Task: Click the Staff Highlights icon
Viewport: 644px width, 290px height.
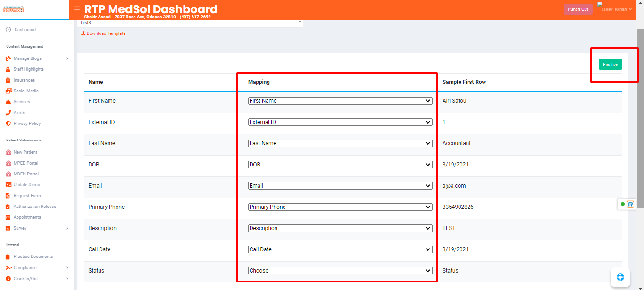Action: (8, 69)
